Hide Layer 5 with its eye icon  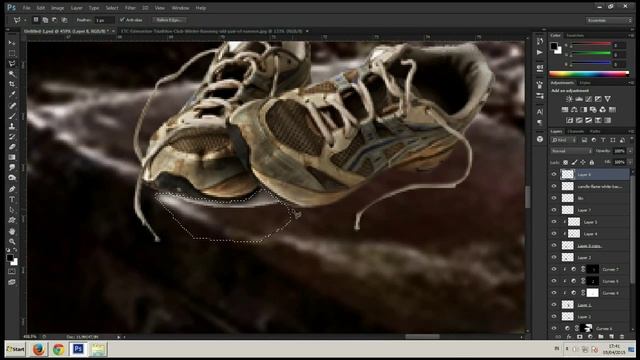coord(554,222)
